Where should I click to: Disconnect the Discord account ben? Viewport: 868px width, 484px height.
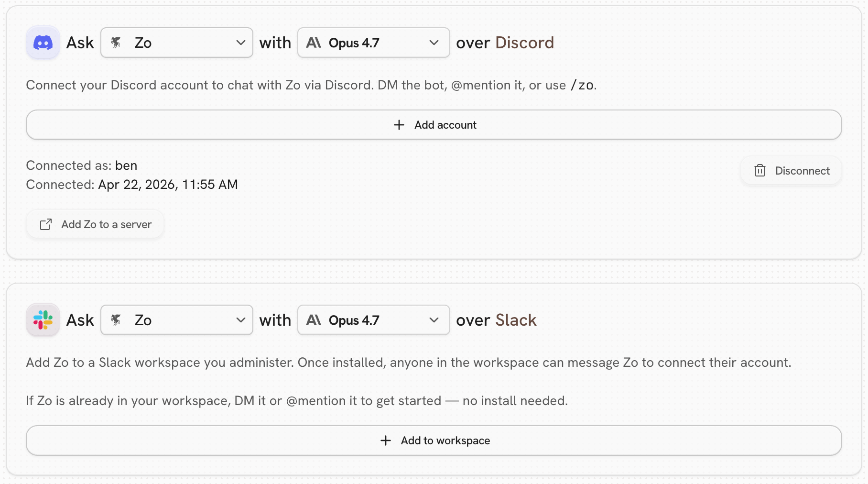click(x=791, y=171)
